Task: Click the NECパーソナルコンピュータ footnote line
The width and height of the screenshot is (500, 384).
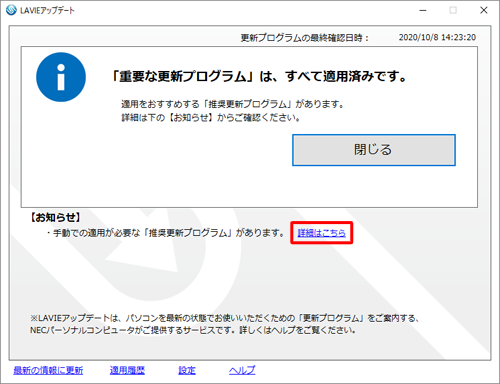Action: tap(193, 330)
